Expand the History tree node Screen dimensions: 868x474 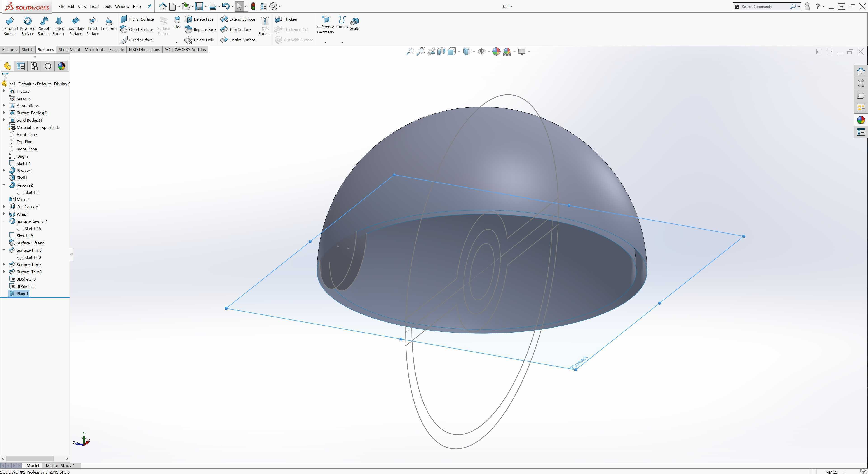(x=4, y=91)
